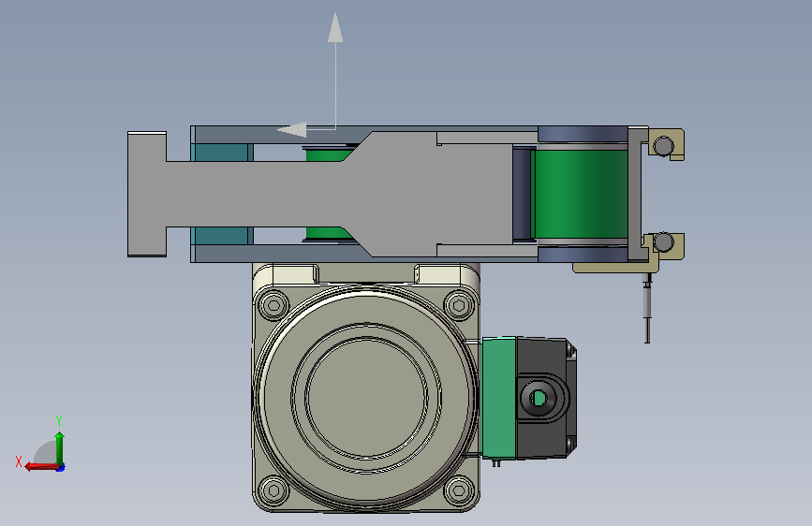Screen dimensions: 812x526
Task: Click the blue Z axis dot on triad
Action: (x=61, y=468)
